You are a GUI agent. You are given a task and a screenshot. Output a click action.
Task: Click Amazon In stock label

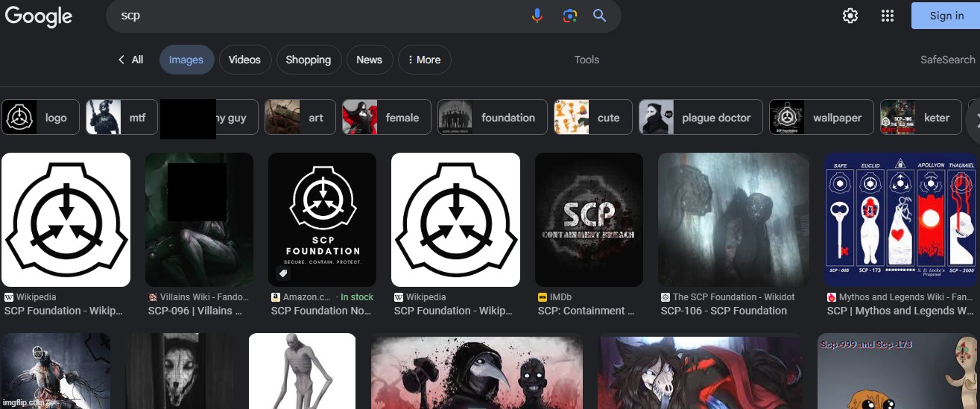[357, 297]
